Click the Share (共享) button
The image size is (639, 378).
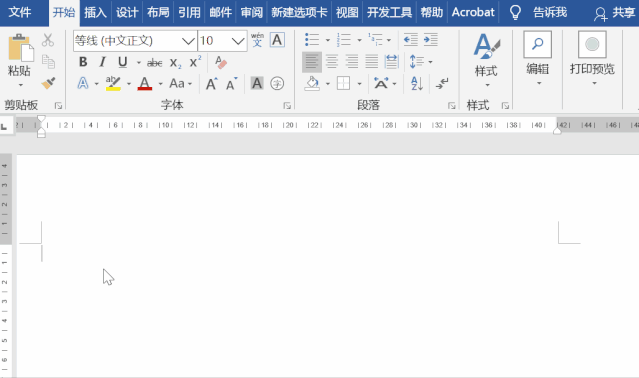(615, 13)
